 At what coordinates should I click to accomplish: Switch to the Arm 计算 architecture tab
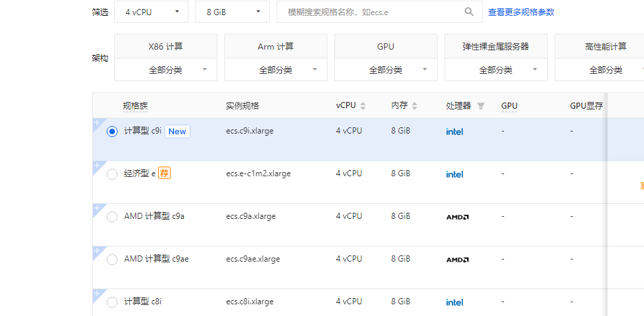(x=275, y=47)
